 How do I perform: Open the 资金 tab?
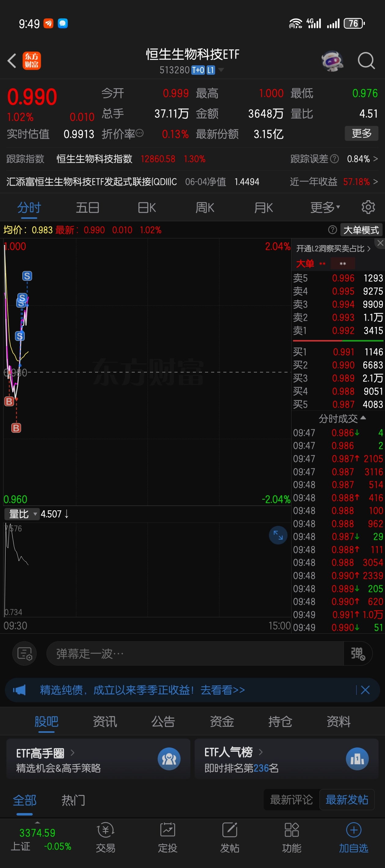pyautogui.click(x=222, y=722)
